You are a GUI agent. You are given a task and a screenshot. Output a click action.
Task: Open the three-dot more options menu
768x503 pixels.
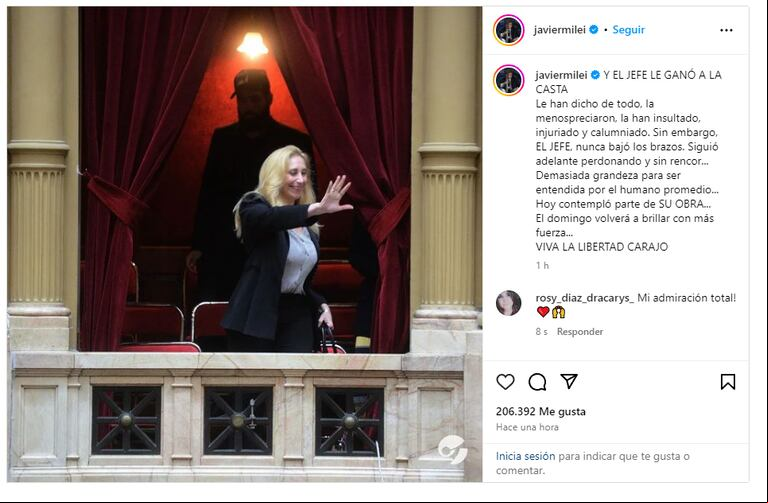pos(726,30)
